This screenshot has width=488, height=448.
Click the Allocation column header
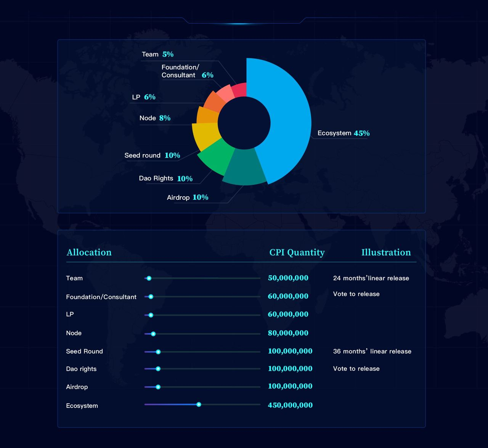coord(89,252)
